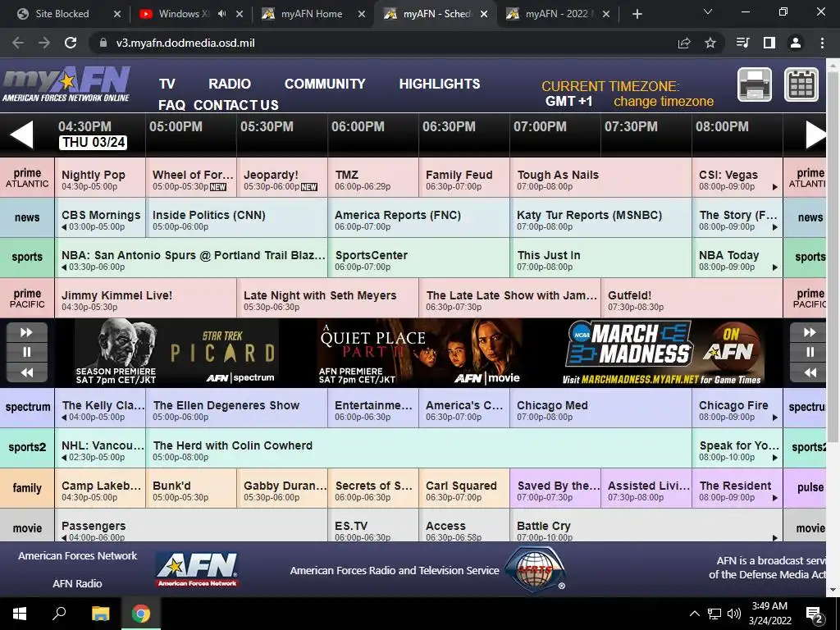This screenshot has height=630, width=840.
Task: Open the Jeopardy! program listing
Action: (282, 178)
